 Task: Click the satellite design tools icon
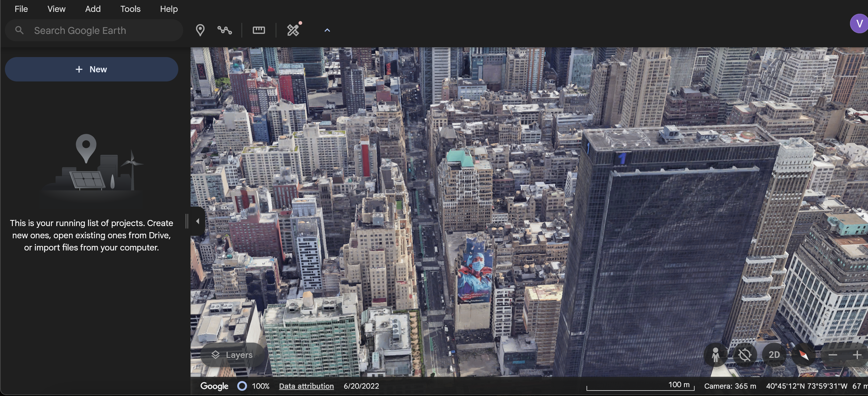tap(293, 30)
